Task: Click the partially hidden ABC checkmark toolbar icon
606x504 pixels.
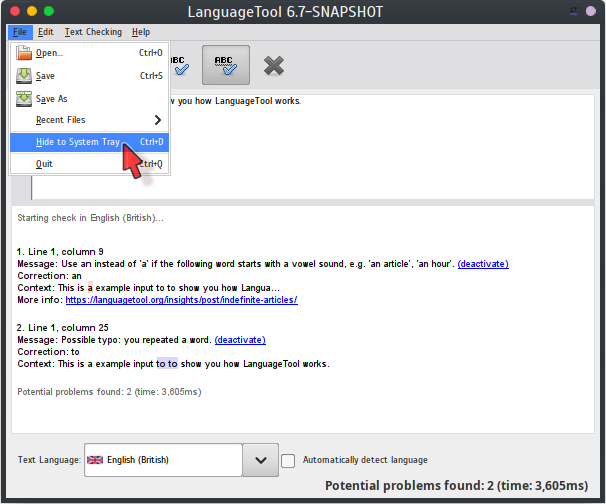Action: 180,65
